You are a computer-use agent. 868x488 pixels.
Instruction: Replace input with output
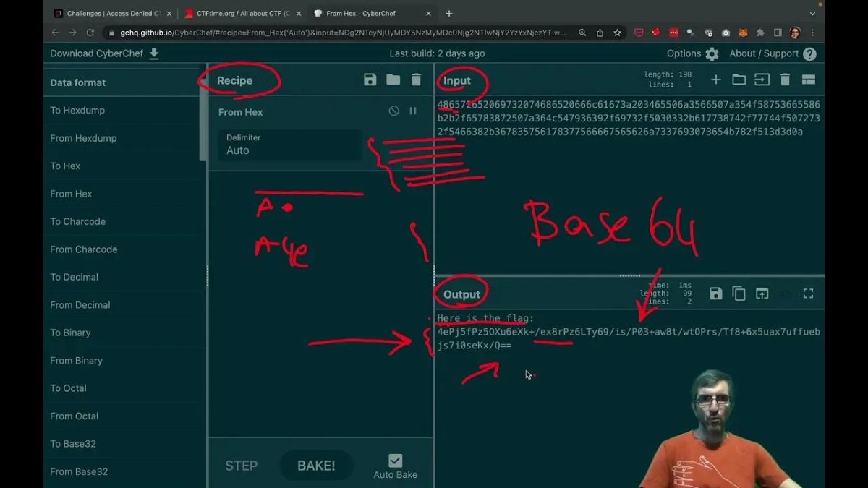pos(762,293)
